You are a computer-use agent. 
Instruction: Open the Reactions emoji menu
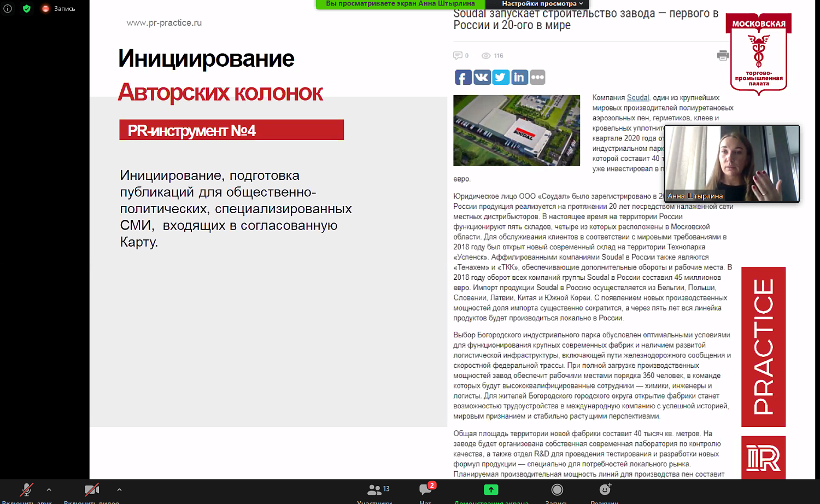click(x=605, y=490)
